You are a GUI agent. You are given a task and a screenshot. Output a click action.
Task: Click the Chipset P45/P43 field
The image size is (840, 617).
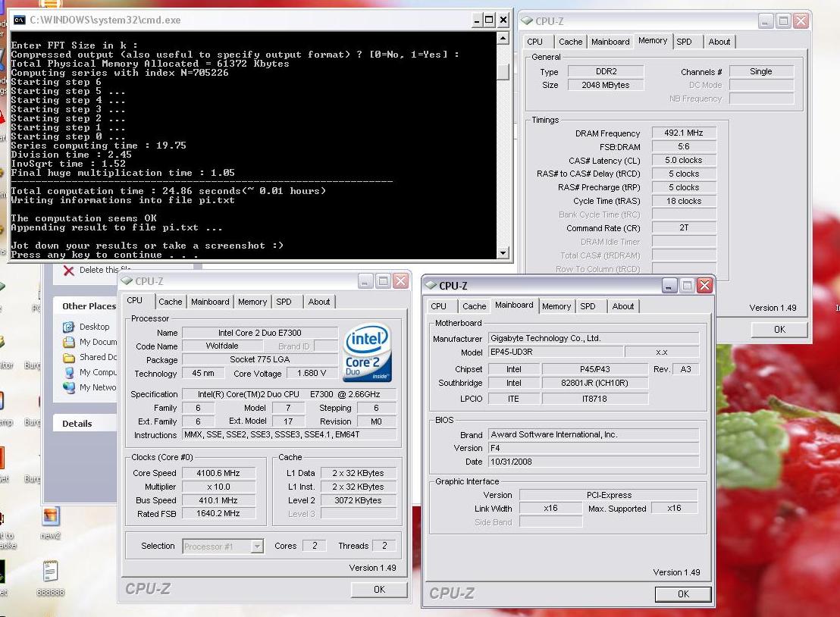[x=594, y=369]
